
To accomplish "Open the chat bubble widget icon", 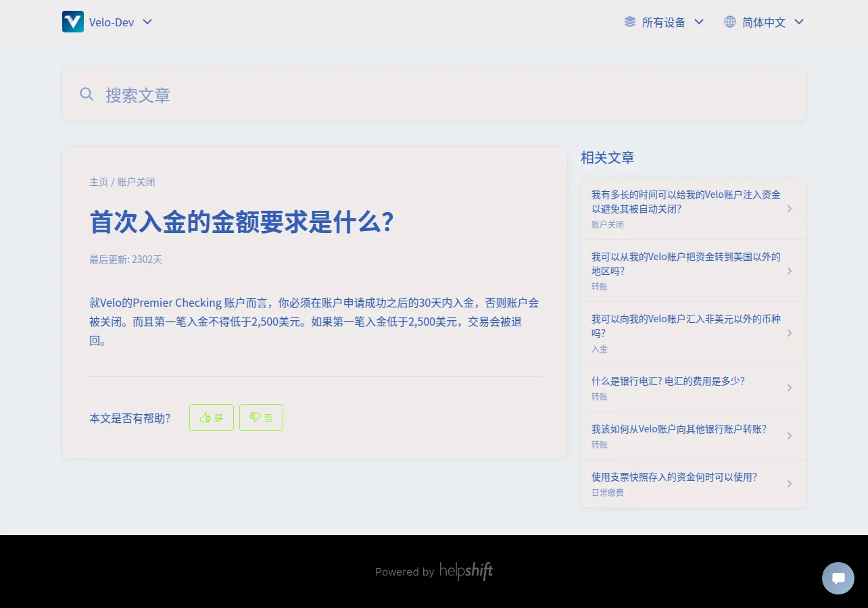I will (x=838, y=578).
